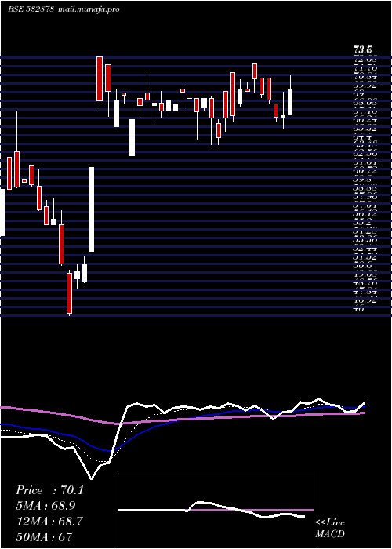Click the last white candle on the right
This screenshot has height=549, width=392.
[290, 102]
